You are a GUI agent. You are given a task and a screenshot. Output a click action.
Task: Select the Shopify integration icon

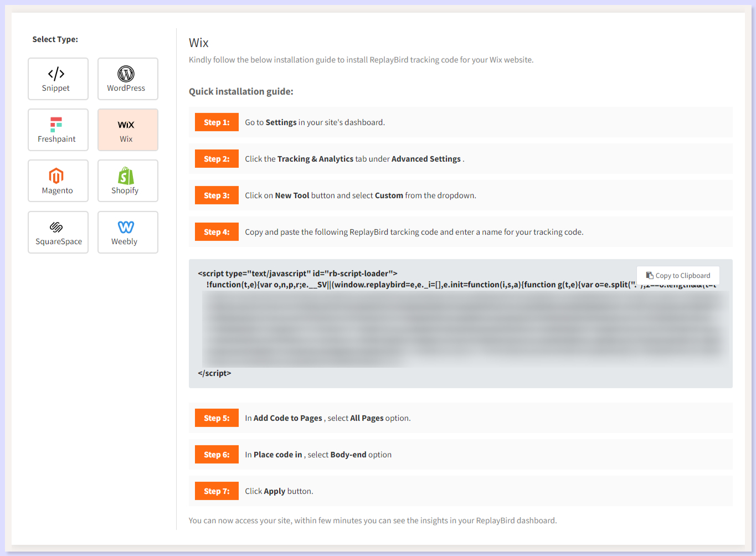pos(127,181)
